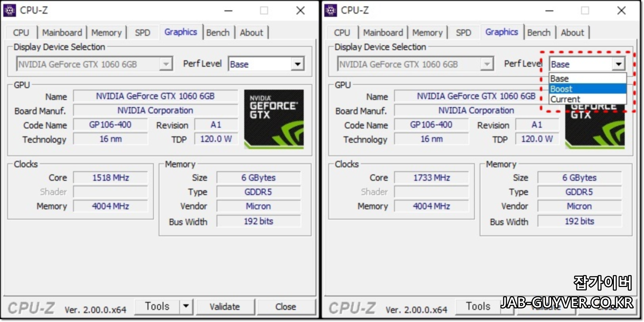Open the Mainboard tab in right window
The image size is (644, 322).
click(x=383, y=33)
